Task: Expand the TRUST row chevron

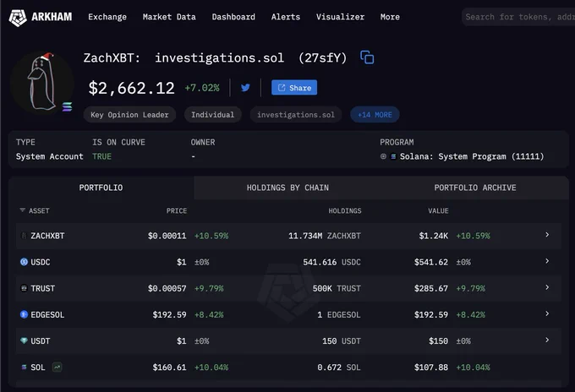Action: [x=547, y=287]
